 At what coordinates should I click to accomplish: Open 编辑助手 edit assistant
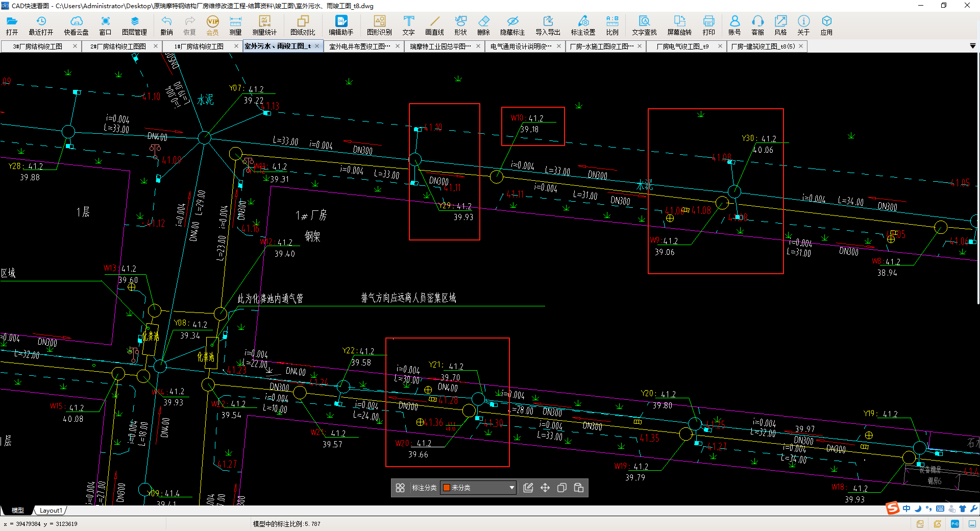coord(341,25)
